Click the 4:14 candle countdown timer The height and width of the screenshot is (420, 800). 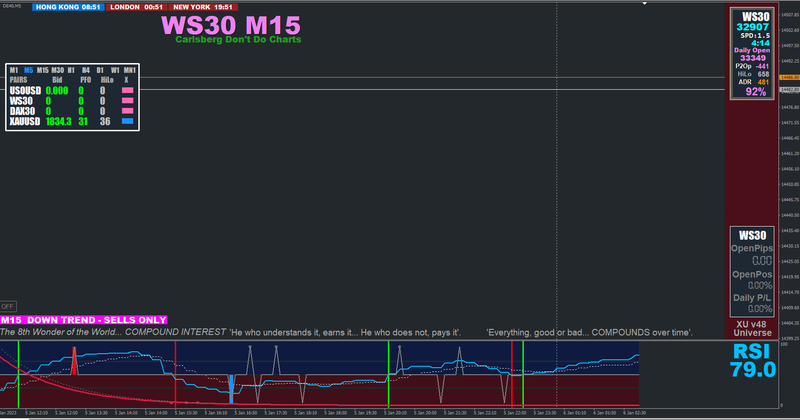click(x=760, y=43)
